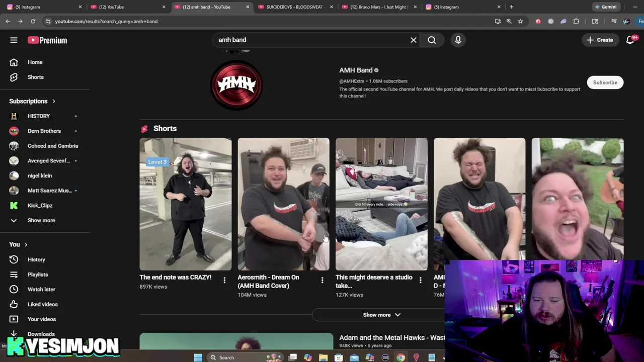The height and width of the screenshot is (362, 644).
Task: Bookmark this page with the star
Action: click(520, 21)
